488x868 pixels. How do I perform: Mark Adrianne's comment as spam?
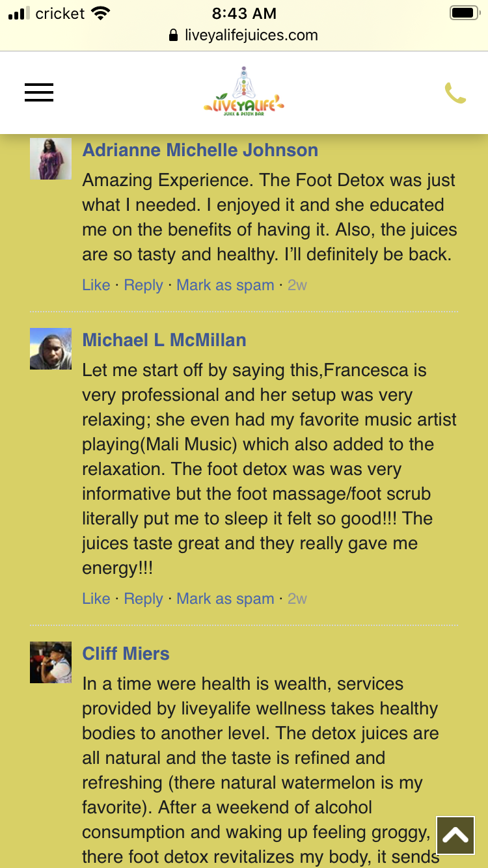(225, 285)
